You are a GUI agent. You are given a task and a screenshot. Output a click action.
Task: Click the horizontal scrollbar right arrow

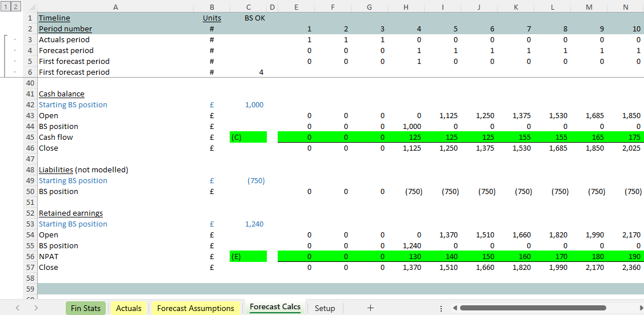636,308
